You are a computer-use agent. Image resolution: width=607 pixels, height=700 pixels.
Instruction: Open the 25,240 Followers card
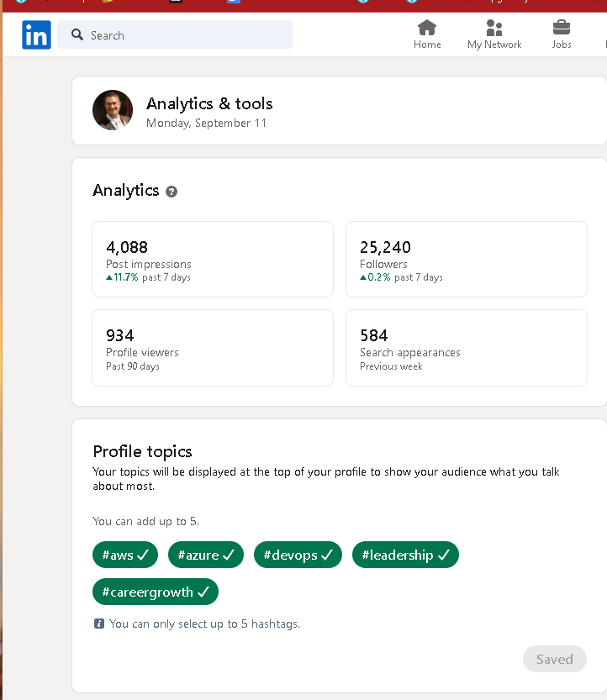(467, 260)
